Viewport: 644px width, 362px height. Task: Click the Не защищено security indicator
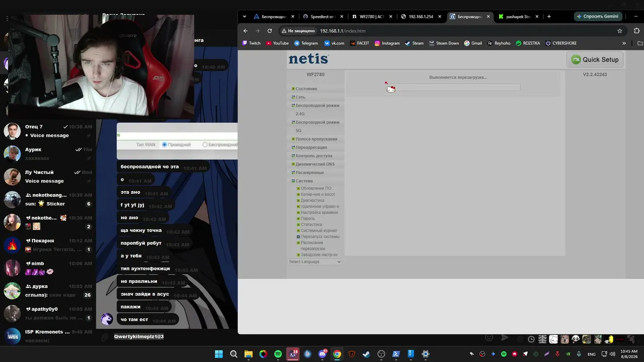[298, 31]
